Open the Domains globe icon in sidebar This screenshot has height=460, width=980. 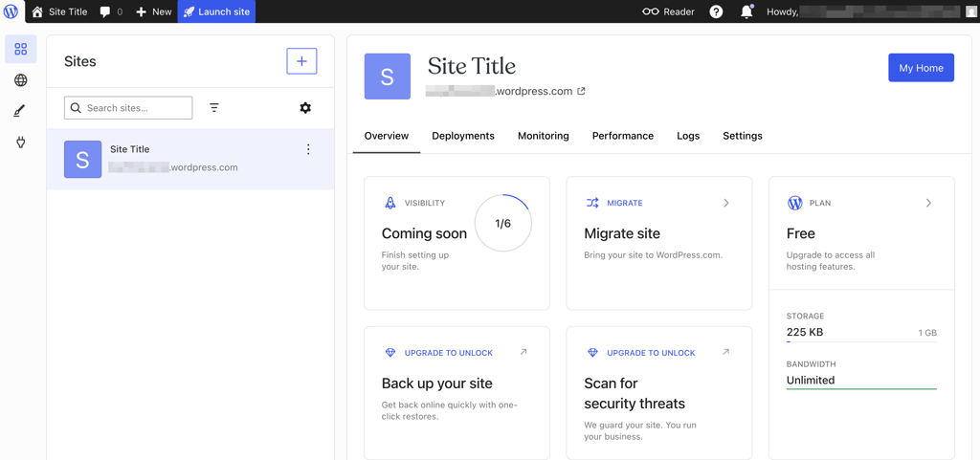tap(21, 80)
